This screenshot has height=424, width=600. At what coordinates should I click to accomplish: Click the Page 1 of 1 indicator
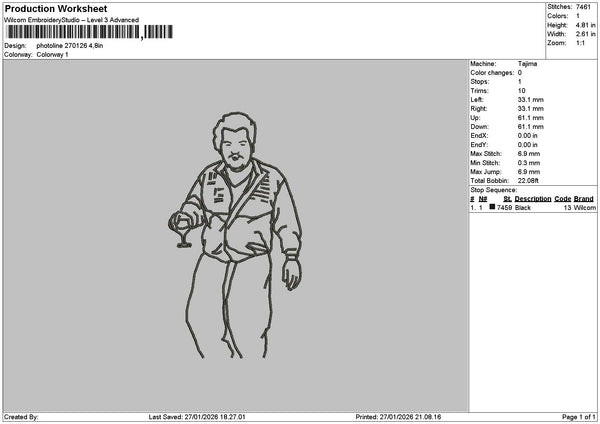pyautogui.click(x=579, y=417)
